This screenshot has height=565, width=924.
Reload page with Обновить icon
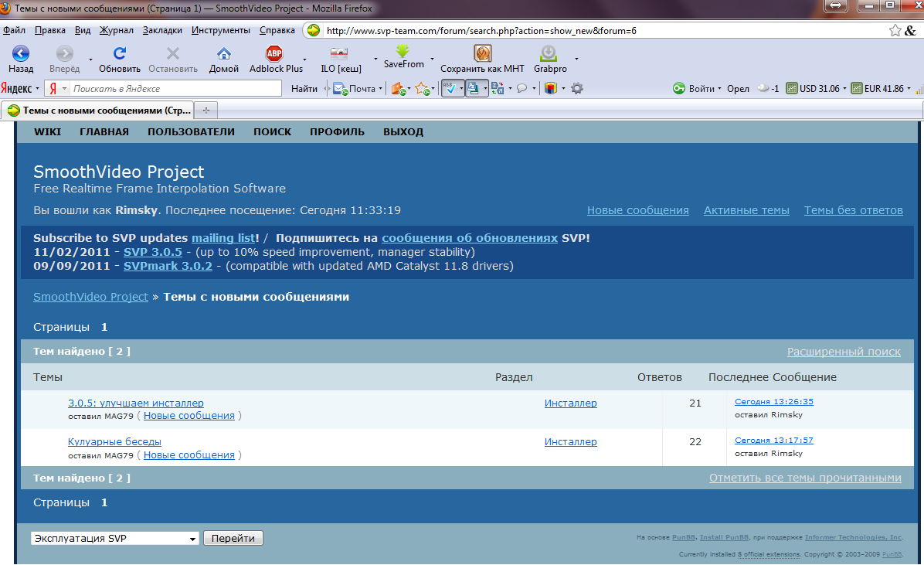(x=119, y=53)
